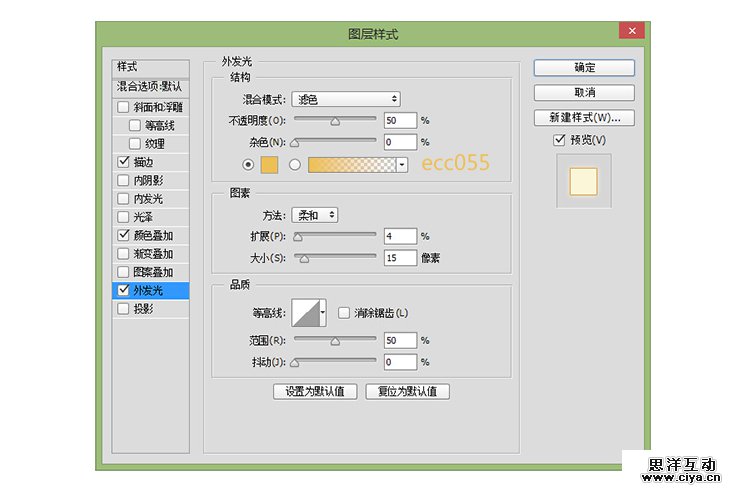
Task: Click the 确定 OK button
Action: point(584,67)
